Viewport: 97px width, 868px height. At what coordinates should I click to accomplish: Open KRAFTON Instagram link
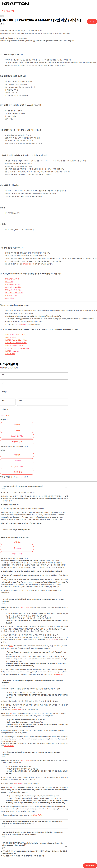(11, 351)
